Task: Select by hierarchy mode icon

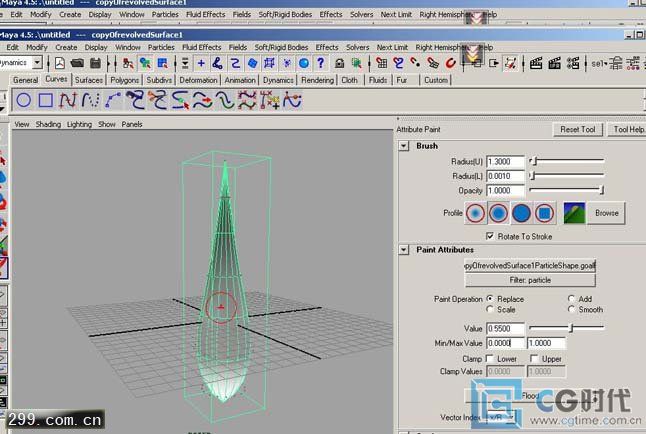Action: [x=128, y=63]
